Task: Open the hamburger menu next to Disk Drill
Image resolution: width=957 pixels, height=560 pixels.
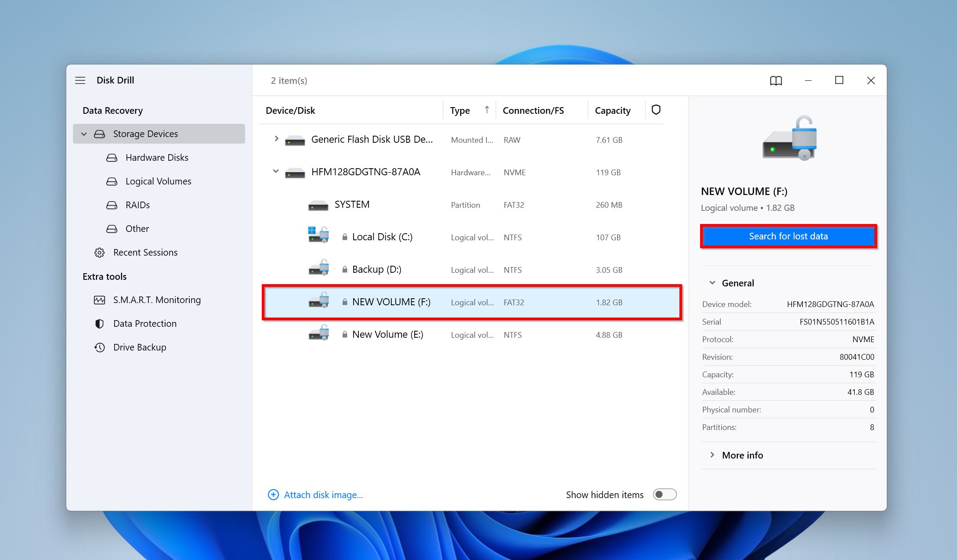Action: click(80, 80)
